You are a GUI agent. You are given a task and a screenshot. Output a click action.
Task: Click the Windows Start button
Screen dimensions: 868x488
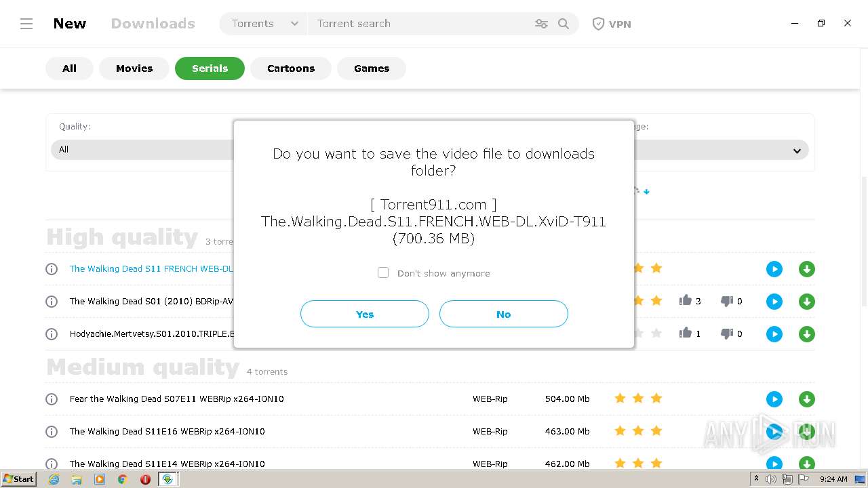click(19, 479)
